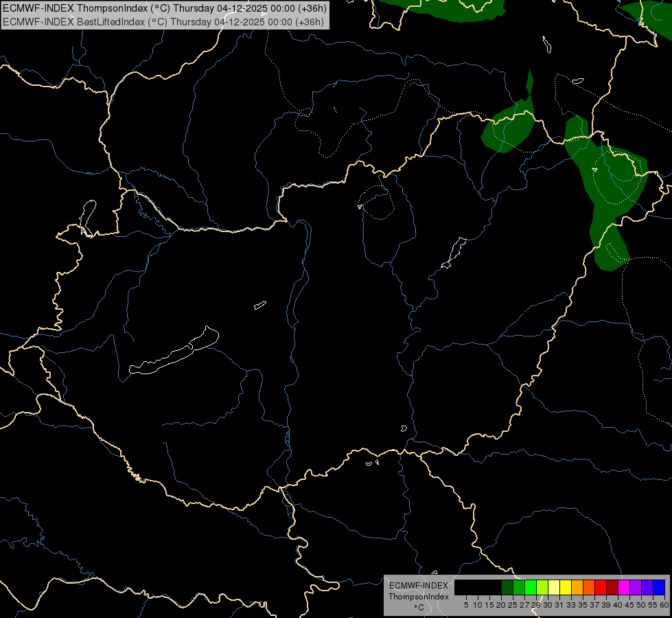Click the BestLiftedIndex title line at top
Image resolution: width=672 pixels, height=618 pixels.
[163, 22]
